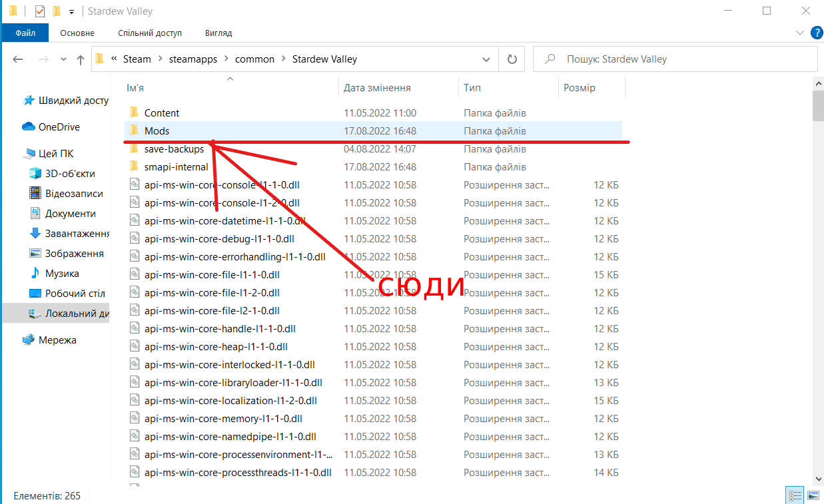Refresh the Stardew Valley folder view

click(512, 59)
